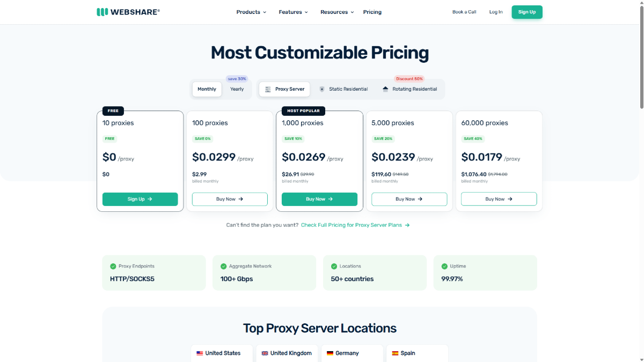The width and height of the screenshot is (644, 362).
Task: Click the 'Discount 50%' badge
Action: (409, 79)
